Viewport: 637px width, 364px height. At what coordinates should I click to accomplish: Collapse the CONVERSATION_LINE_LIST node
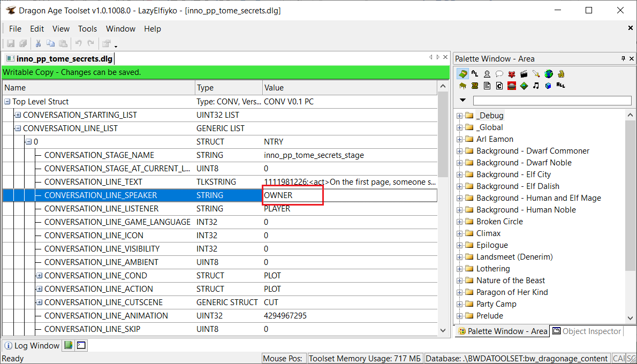pos(18,128)
